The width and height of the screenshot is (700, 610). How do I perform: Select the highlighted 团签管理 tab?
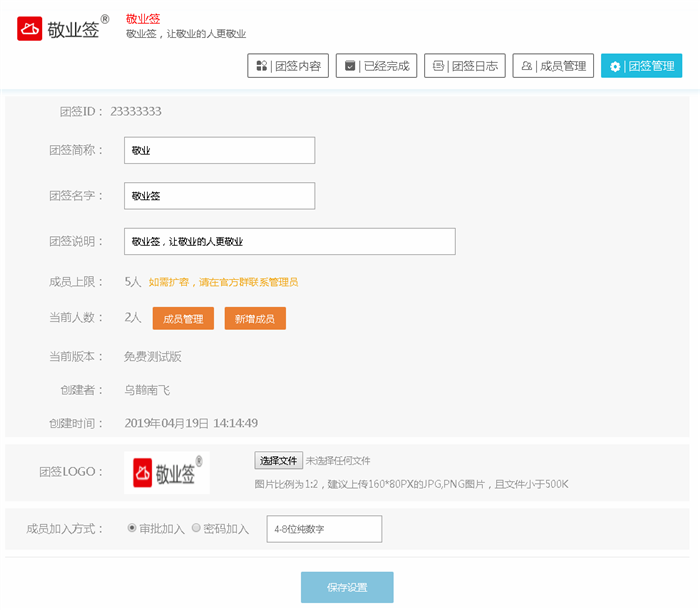tap(642, 66)
